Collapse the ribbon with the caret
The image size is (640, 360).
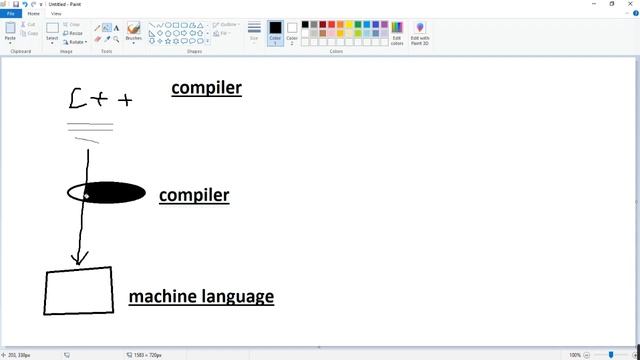tap(627, 13)
